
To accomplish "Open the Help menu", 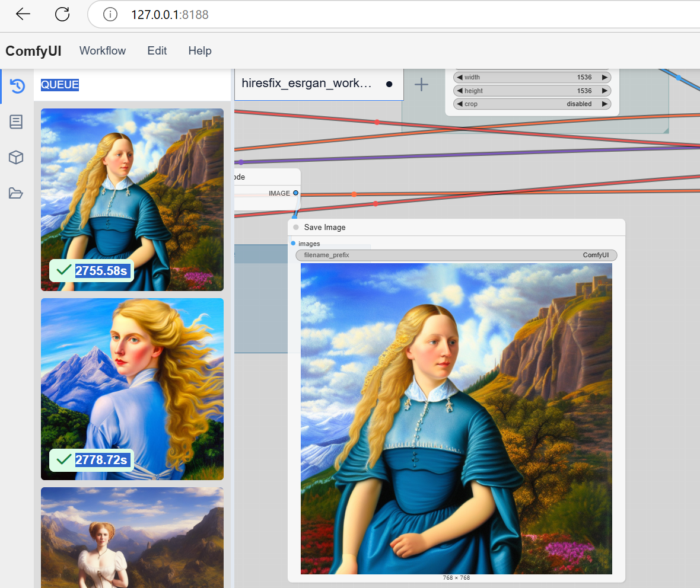I will tap(200, 51).
